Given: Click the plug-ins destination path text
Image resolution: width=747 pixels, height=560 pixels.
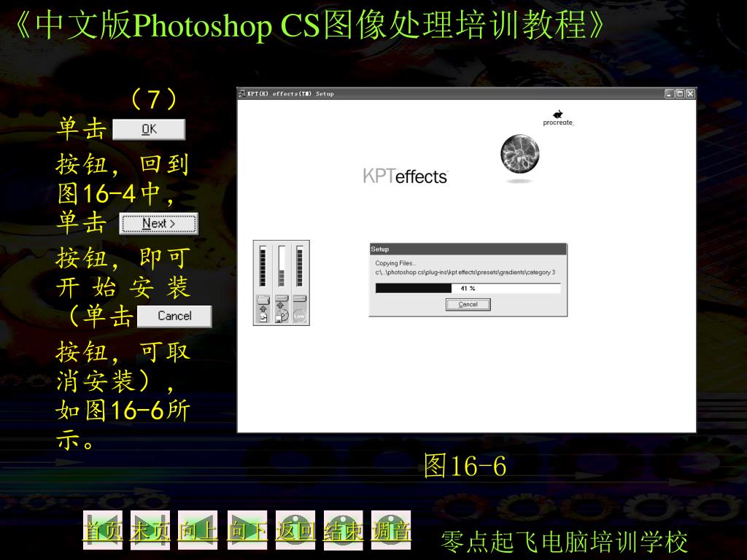Looking at the screenshot, I should 465,273.
